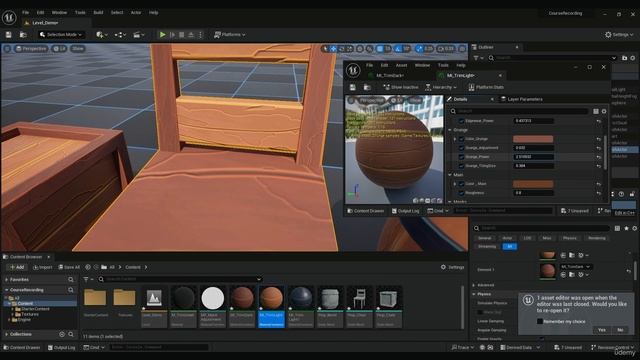
Task: Collapse the Orange parameter group
Action: point(450,130)
